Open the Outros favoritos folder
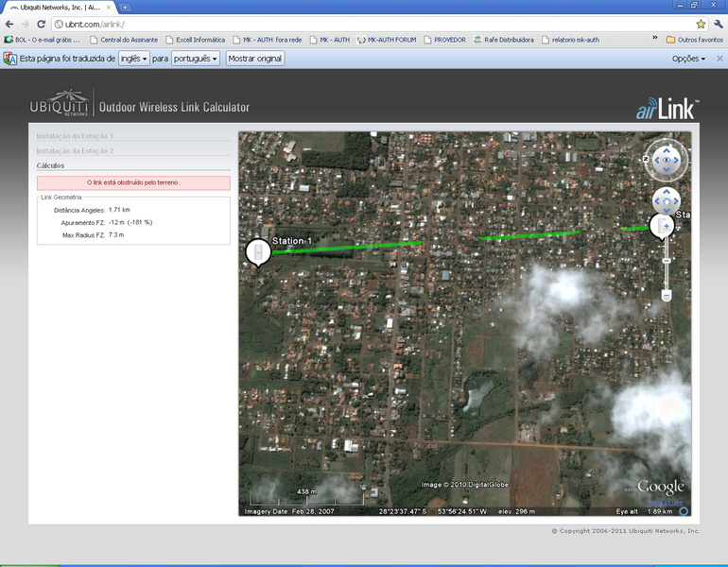Screen dimensions: 728x567 pos(695,40)
